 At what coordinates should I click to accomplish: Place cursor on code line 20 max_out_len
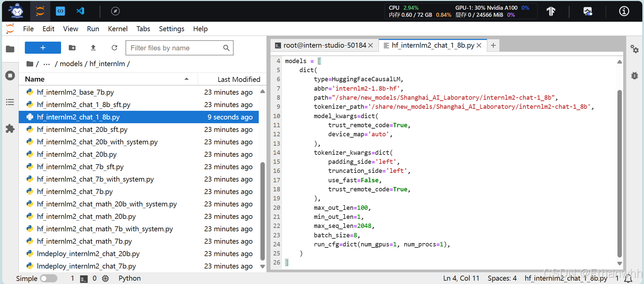[342, 208]
